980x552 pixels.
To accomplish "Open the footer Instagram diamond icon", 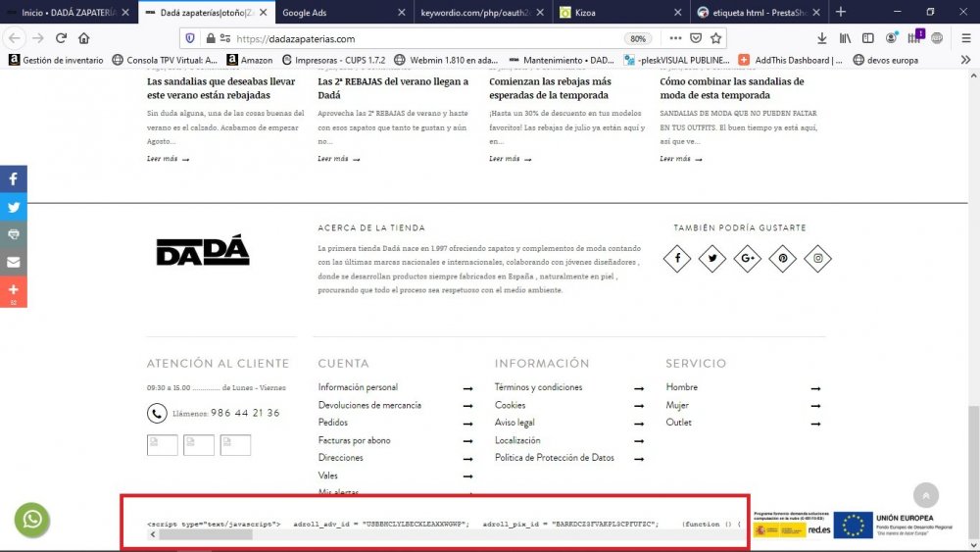I will click(817, 258).
